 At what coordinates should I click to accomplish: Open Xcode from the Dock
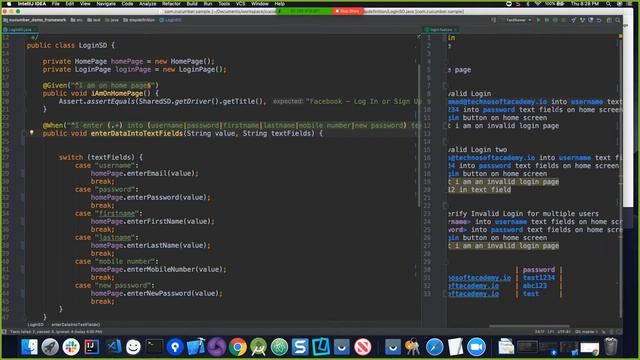tap(196, 347)
